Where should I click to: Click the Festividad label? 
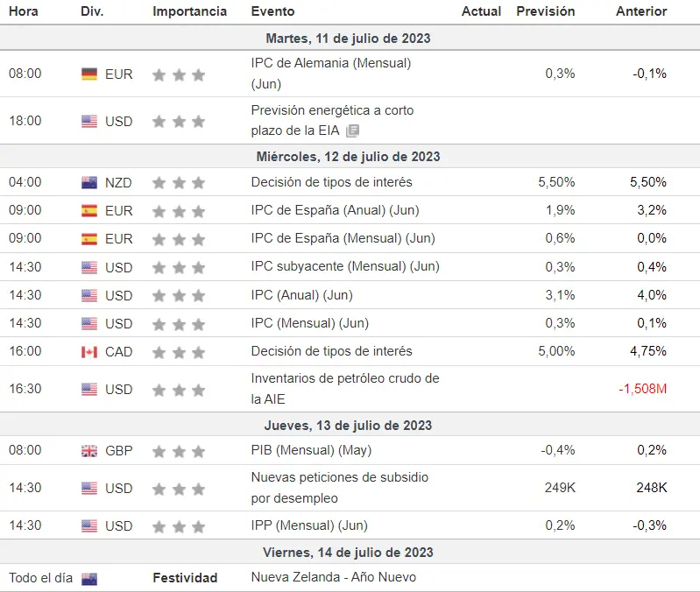(x=185, y=578)
